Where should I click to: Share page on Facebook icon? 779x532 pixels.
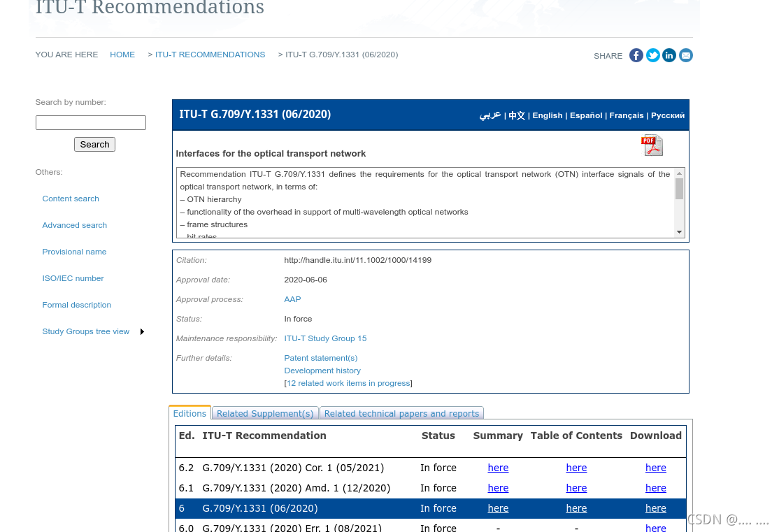636,55
